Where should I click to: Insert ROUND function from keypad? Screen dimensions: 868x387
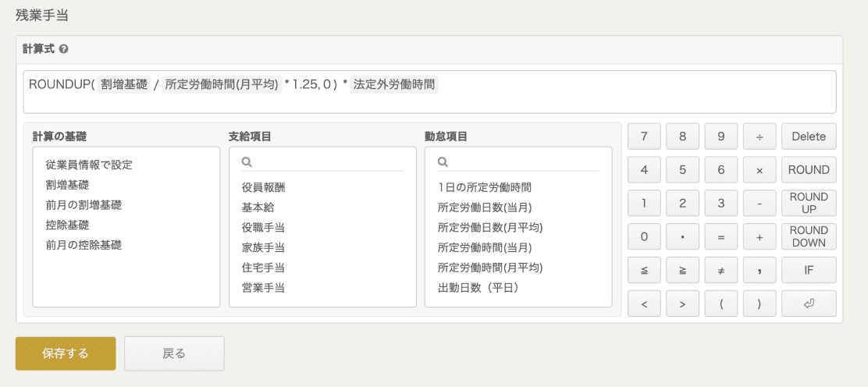point(809,170)
